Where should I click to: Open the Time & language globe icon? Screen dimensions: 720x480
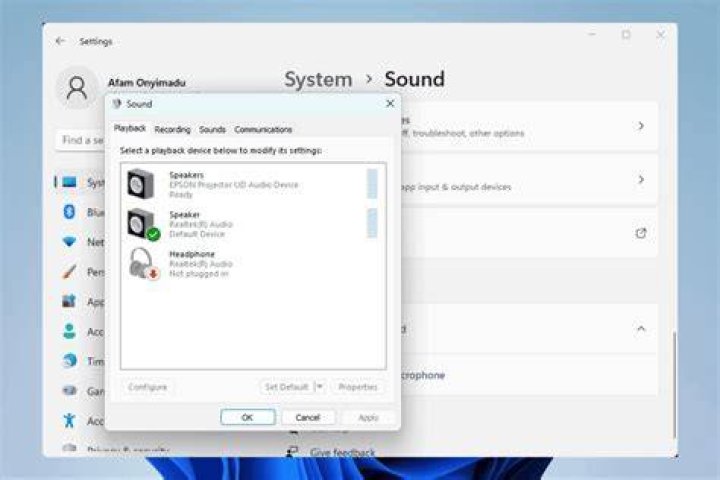(69, 361)
